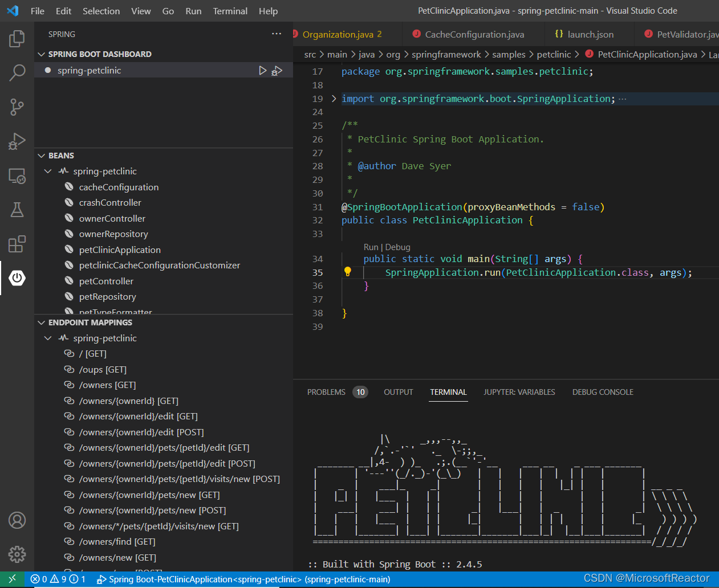Image resolution: width=719 pixels, height=588 pixels.
Task: Switch to CacheConfiguration.java editor tab
Action: tap(474, 34)
